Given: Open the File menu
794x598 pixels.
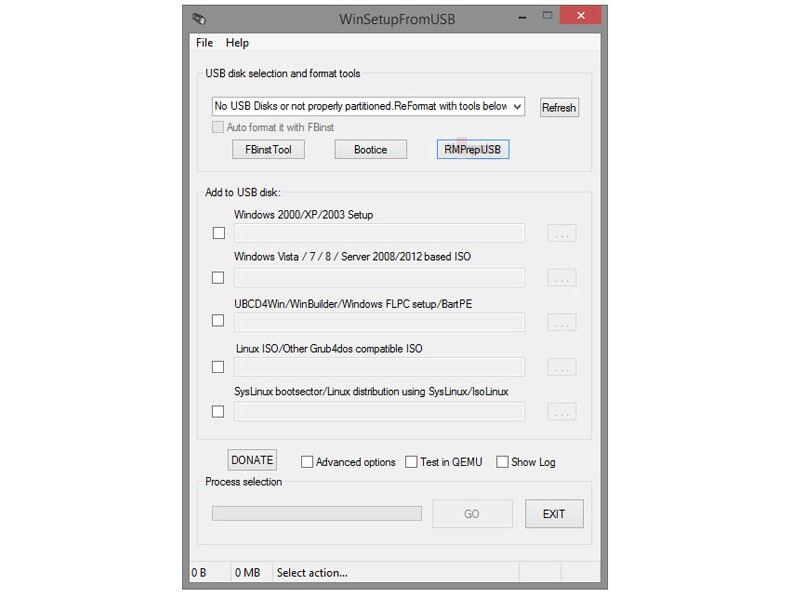Looking at the screenshot, I should click(205, 43).
